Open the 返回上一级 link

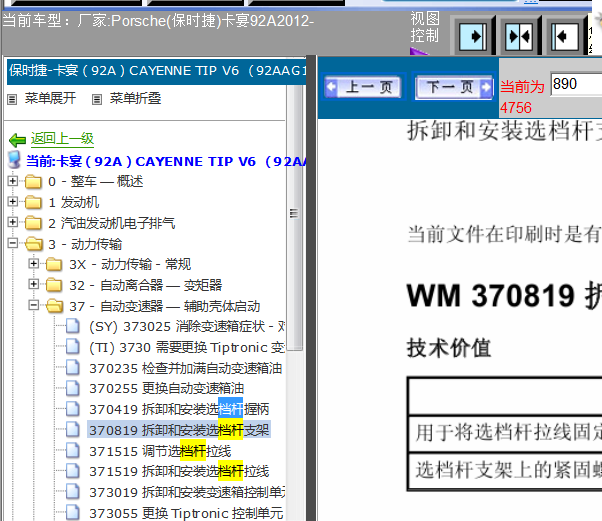(62, 139)
